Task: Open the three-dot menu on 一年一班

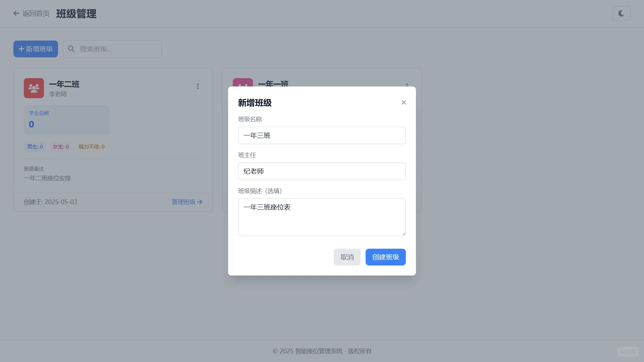Action: 407,84
